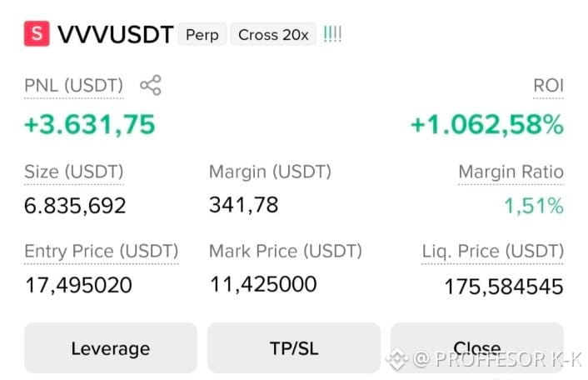Open the Leverage adjustment button

111,348
